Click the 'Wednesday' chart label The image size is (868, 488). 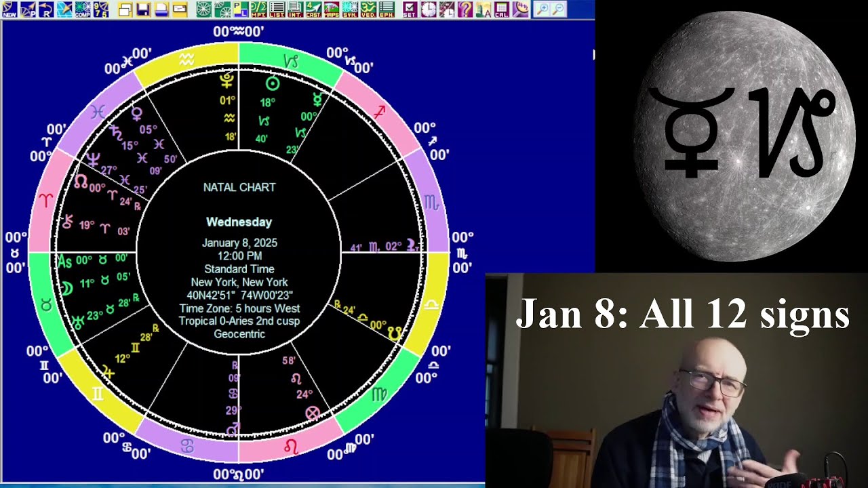tap(239, 222)
